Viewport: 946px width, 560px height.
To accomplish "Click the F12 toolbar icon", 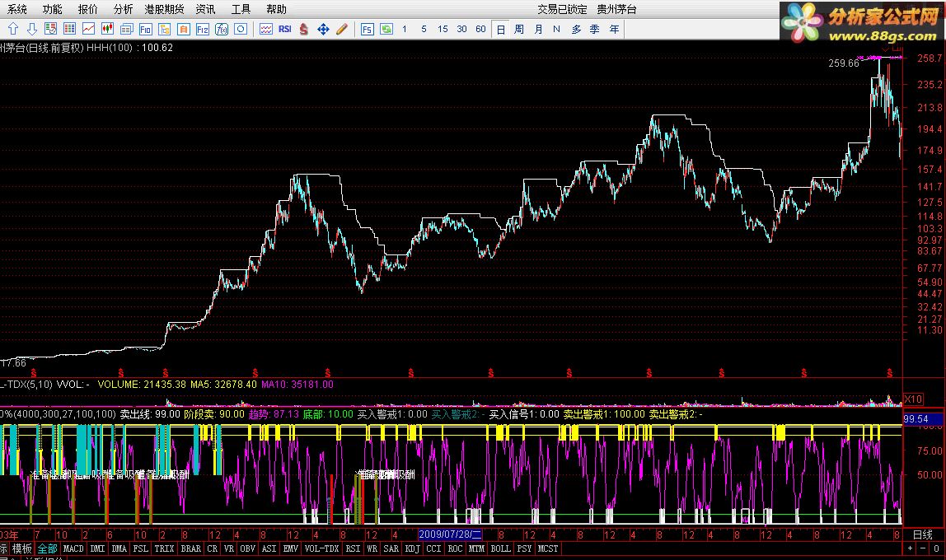I will [202, 29].
